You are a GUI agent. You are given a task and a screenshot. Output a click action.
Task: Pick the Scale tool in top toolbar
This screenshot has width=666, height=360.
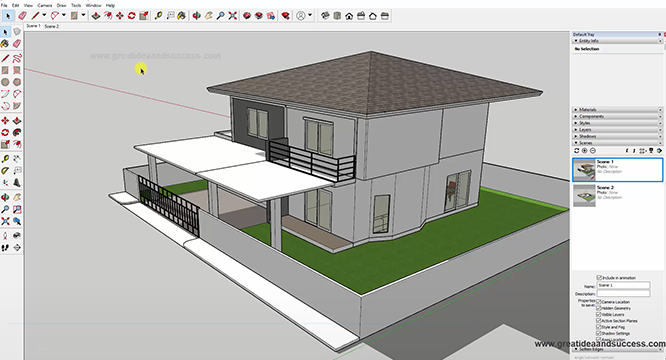coord(144,16)
